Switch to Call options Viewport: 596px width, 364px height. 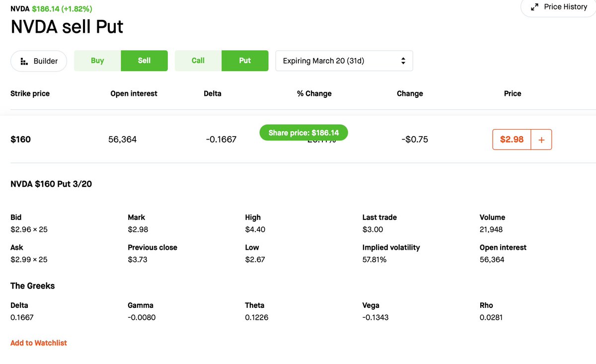point(198,61)
